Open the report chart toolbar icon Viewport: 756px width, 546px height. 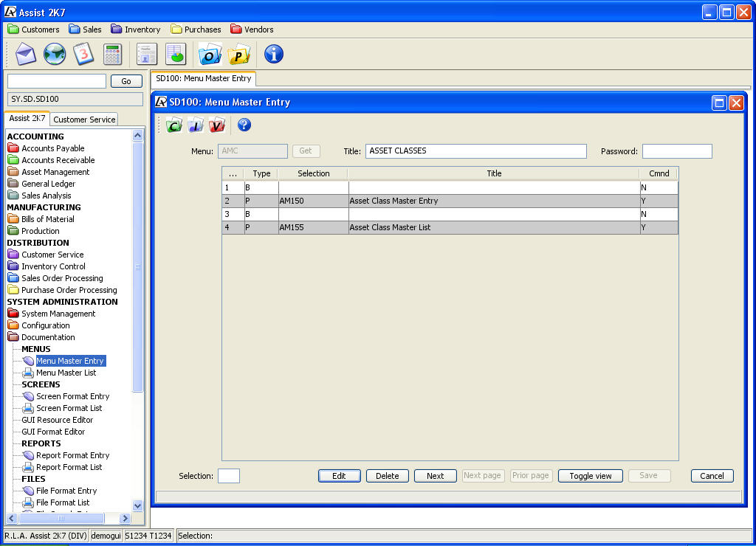[x=176, y=54]
